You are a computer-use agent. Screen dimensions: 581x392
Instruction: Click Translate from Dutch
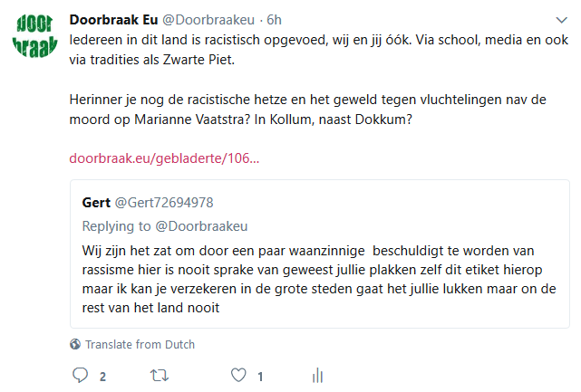click(x=140, y=345)
